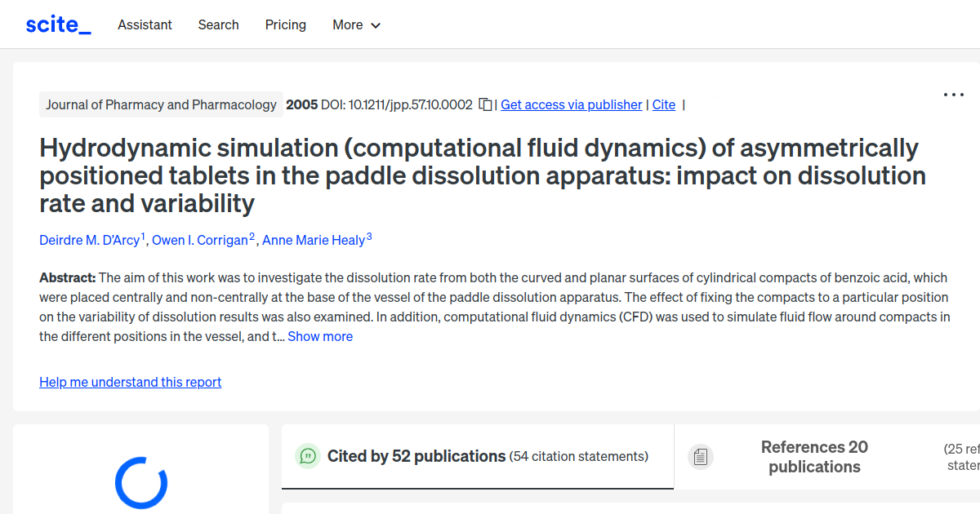Click the loading spinner circle
980x514 pixels.
(140, 483)
